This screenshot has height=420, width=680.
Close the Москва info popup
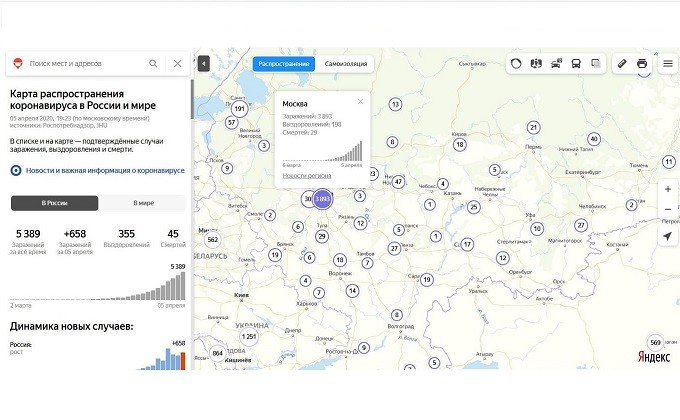pyautogui.click(x=360, y=101)
